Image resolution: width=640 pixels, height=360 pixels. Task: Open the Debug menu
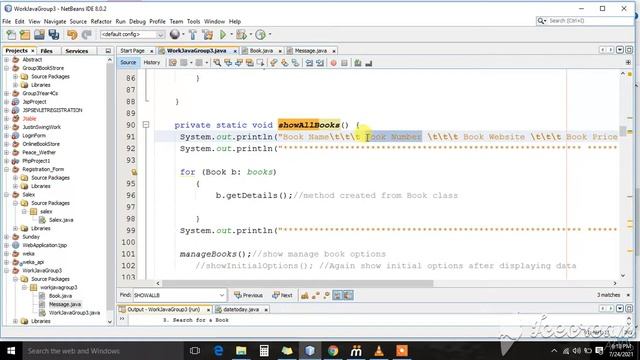click(x=137, y=21)
